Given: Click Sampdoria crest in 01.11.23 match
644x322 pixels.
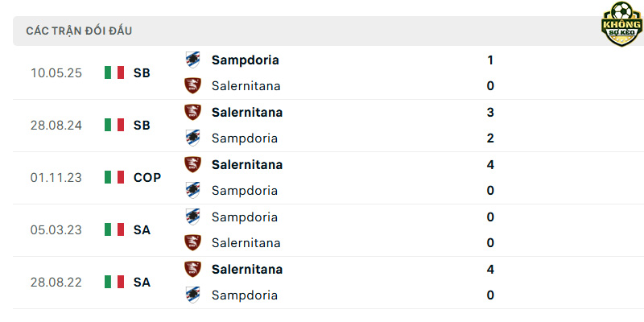Looking at the screenshot, I should pos(192,190).
